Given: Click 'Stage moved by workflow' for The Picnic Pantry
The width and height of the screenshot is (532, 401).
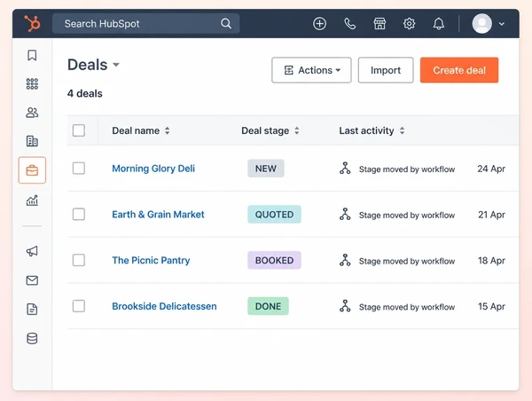Looking at the screenshot, I should 407,261.
